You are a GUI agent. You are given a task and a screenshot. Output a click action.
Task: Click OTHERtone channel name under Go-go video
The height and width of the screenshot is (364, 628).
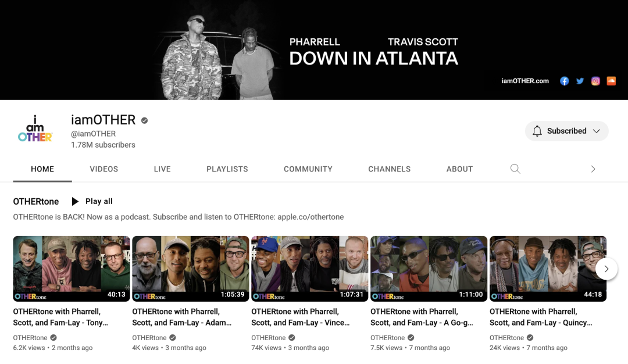(x=388, y=338)
